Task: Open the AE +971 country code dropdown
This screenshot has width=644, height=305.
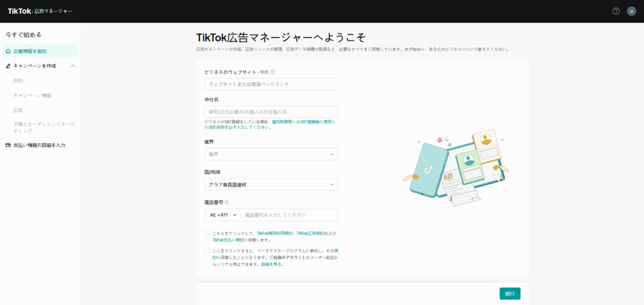Action: coord(222,214)
